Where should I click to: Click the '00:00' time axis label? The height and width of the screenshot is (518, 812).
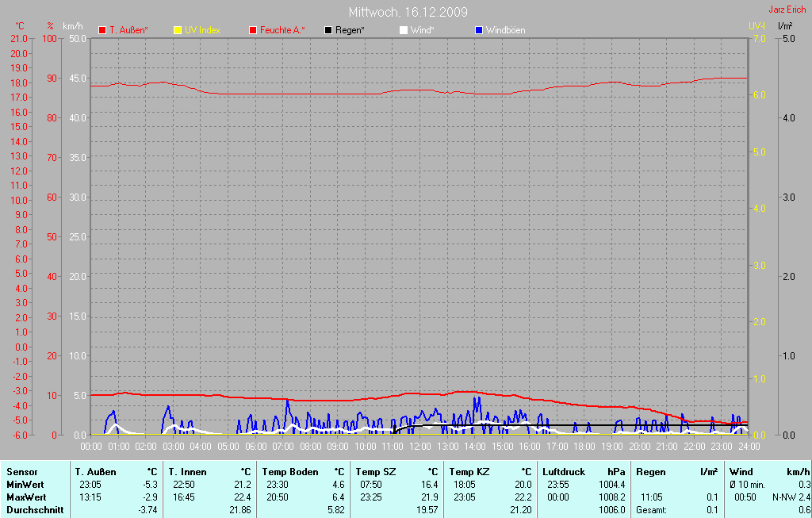[x=91, y=446]
